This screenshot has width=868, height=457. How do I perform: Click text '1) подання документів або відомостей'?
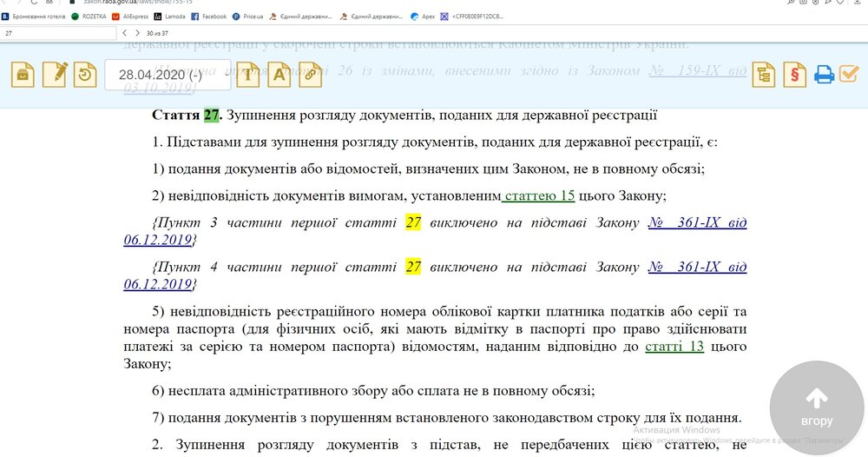[277, 169]
